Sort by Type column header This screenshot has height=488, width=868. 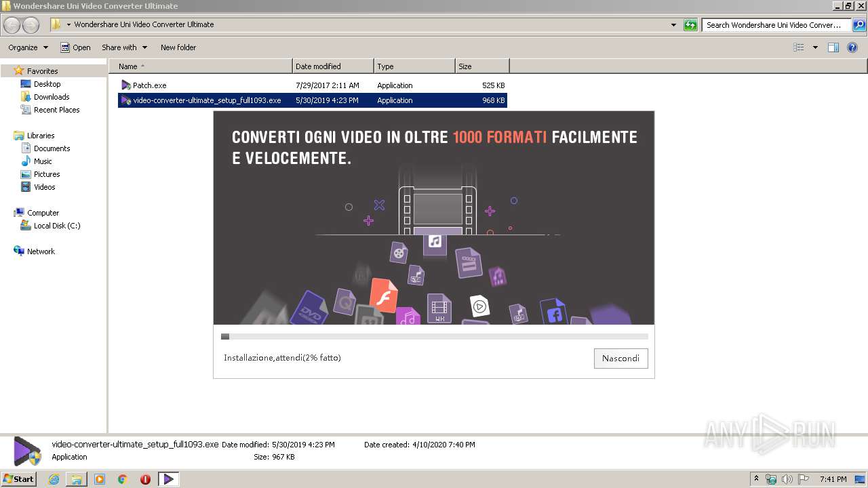(414, 66)
